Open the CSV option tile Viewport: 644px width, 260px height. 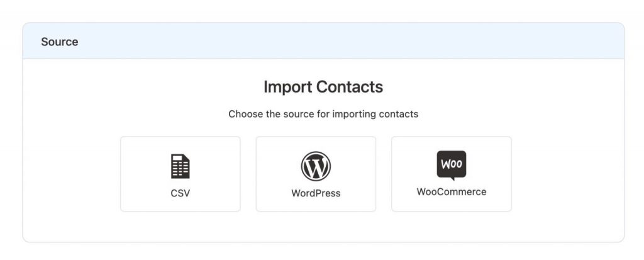pos(180,174)
